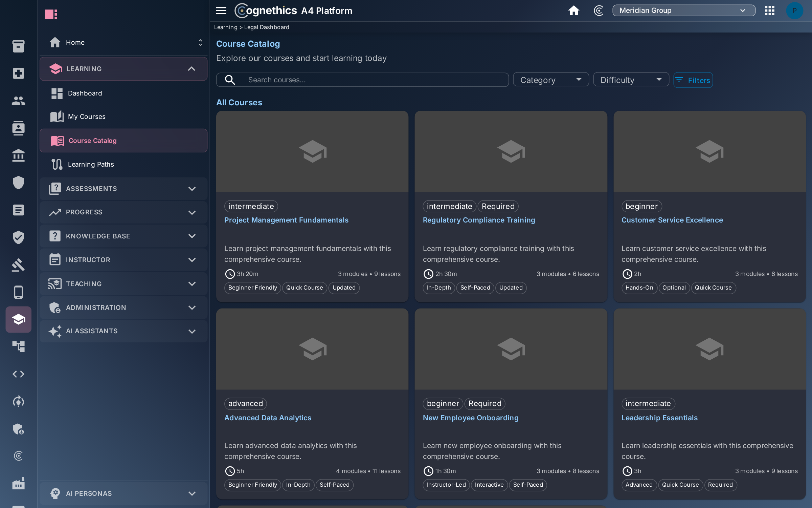Click the Cognethics C icon in left rail
Viewport: 812px width, 508px height.
18,456
